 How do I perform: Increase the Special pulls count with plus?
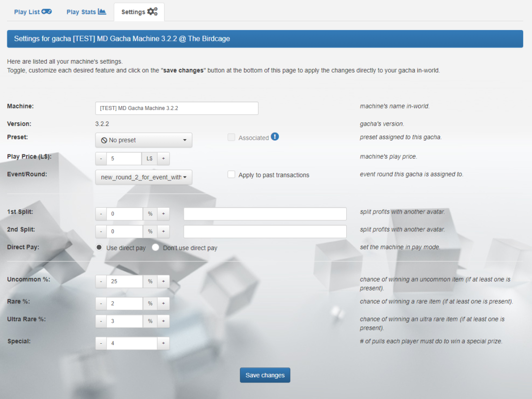164,343
